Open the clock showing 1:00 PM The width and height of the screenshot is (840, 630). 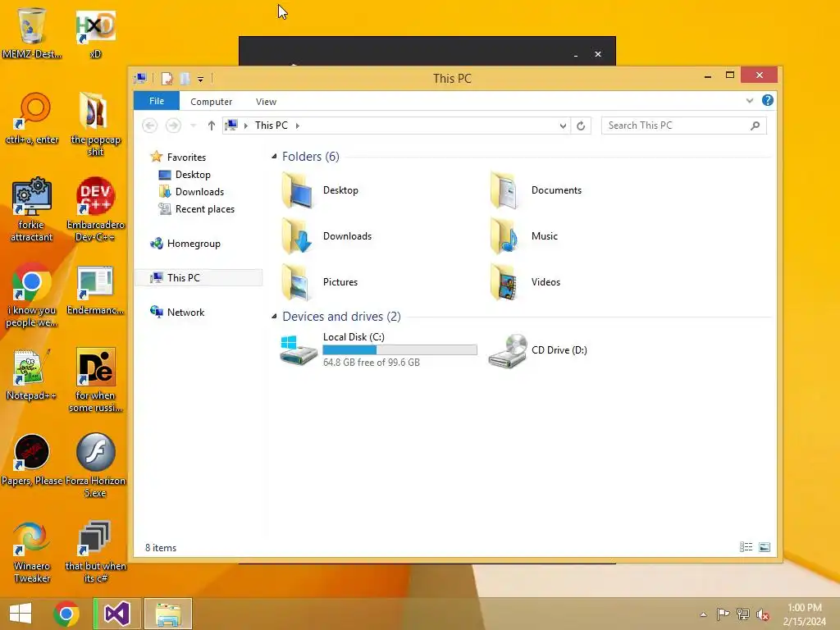tap(805, 614)
